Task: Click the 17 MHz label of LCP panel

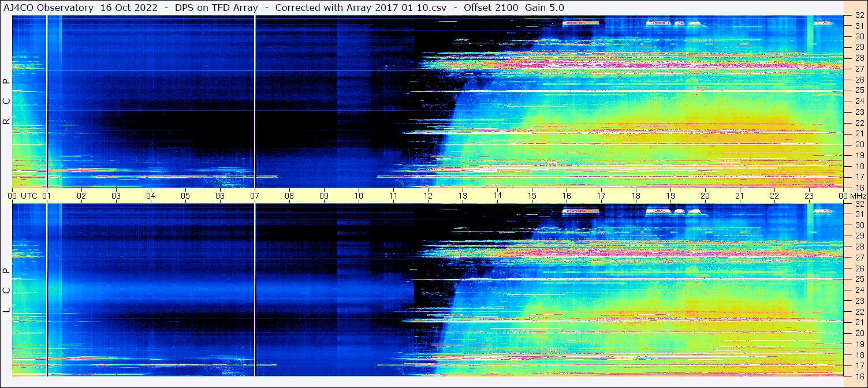Action: pos(859,365)
